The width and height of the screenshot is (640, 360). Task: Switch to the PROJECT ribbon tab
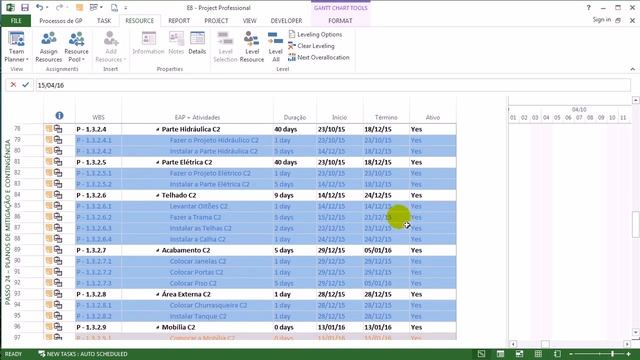pos(216,21)
